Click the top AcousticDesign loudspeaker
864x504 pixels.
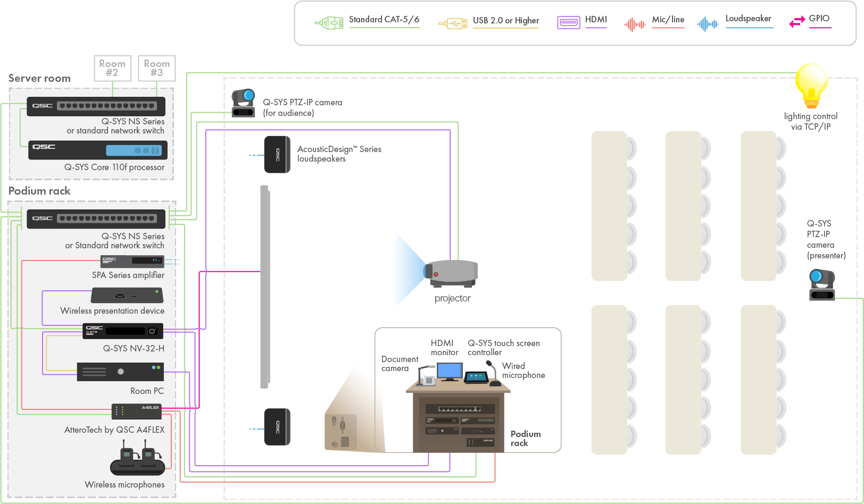[277, 155]
